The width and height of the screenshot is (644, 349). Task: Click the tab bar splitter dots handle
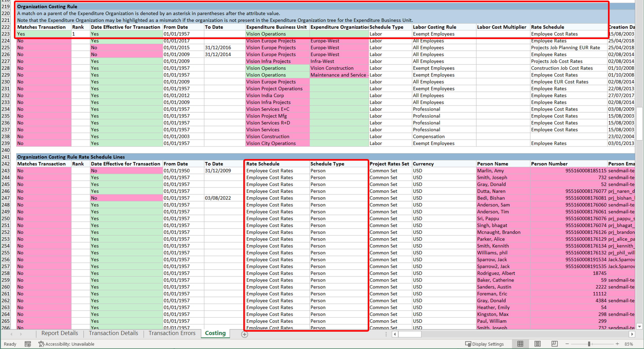tap(386, 334)
